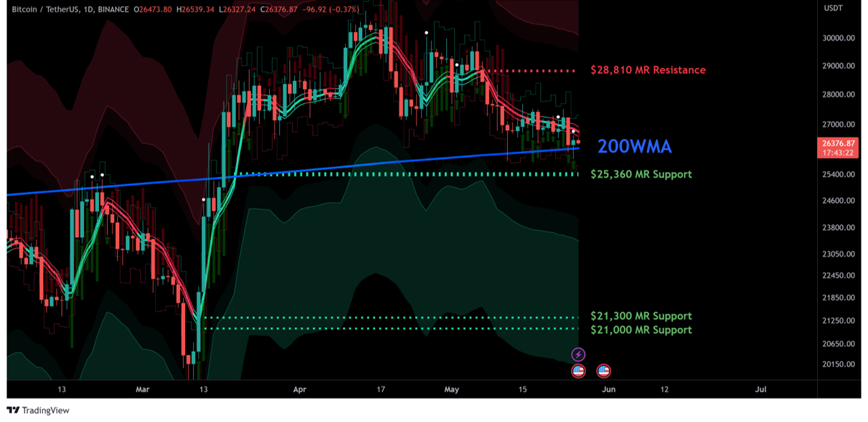Click the Mar date on time axis
Viewport: 868px width, 422px height.
pos(142,389)
